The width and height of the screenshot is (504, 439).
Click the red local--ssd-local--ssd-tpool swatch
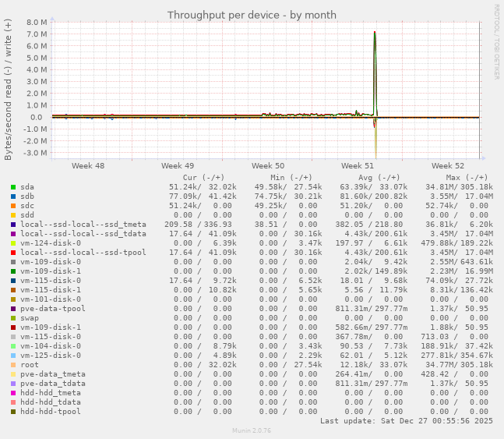[13, 253]
